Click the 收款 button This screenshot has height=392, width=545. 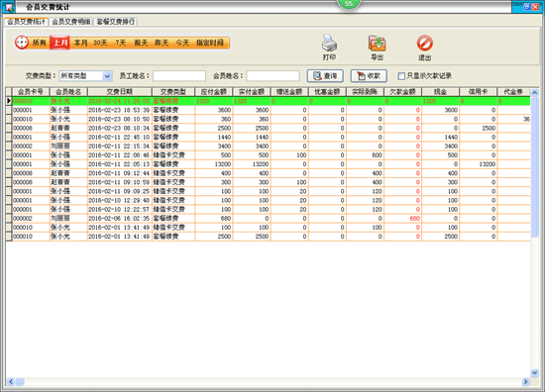tap(369, 76)
